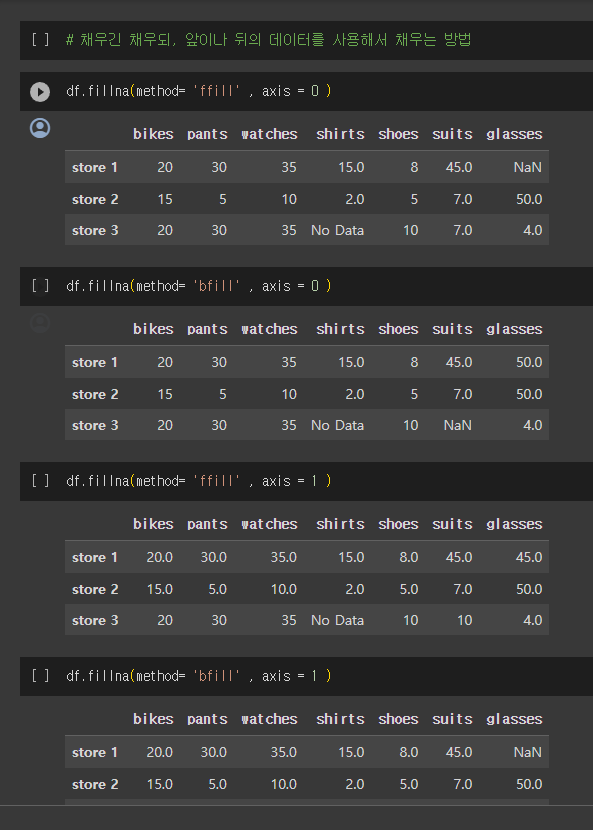This screenshot has height=830, width=593.
Task: Click into the bfill axis = 1 code line
Action: click(199, 675)
